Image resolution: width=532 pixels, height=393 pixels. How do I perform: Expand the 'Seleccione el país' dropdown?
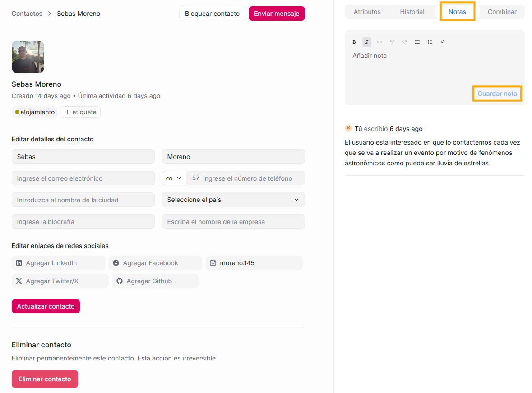[233, 200]
